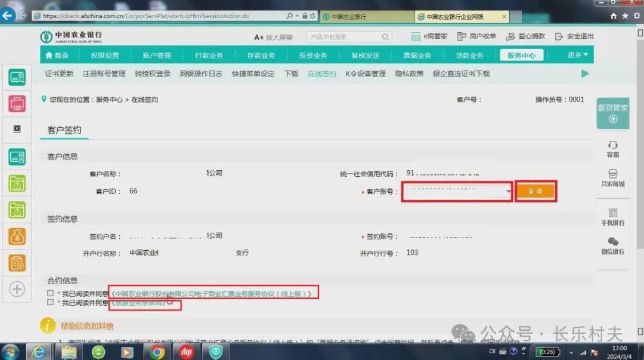This screenshot has height=360, width=644.
Task: Open the HP icon in taskbar
Action: (x=187, y=352)
